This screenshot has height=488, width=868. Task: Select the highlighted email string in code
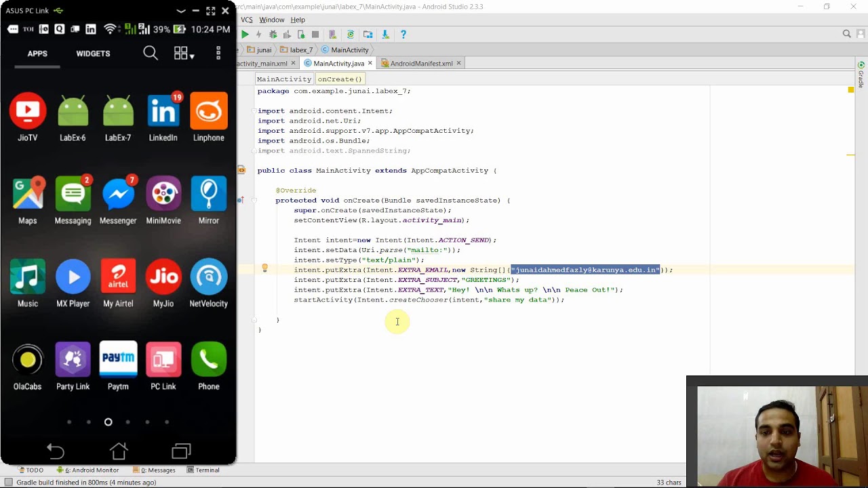click(585, 270)
